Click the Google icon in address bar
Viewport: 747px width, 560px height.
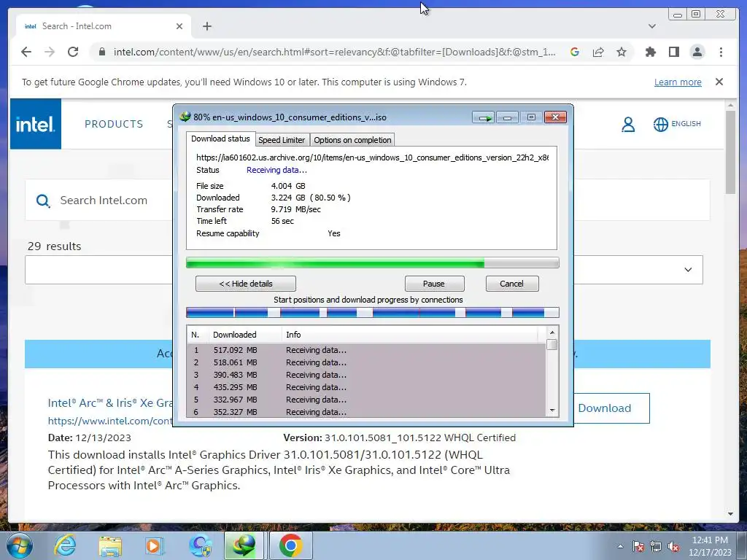[x=575, y=52]
